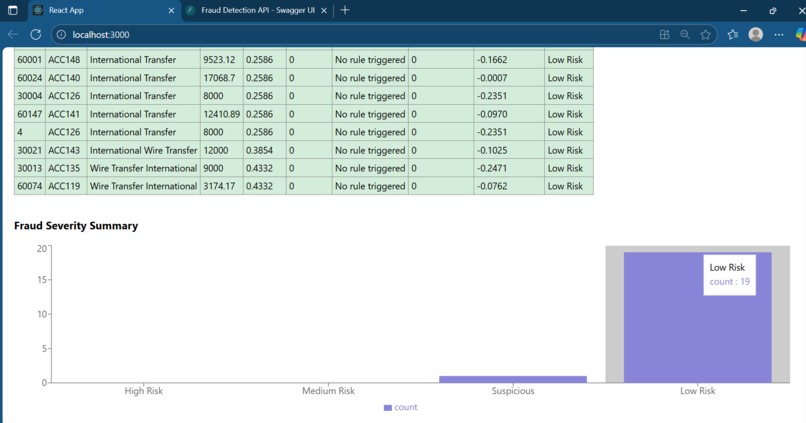Open the tab actions menu icon

pos(13,10)
